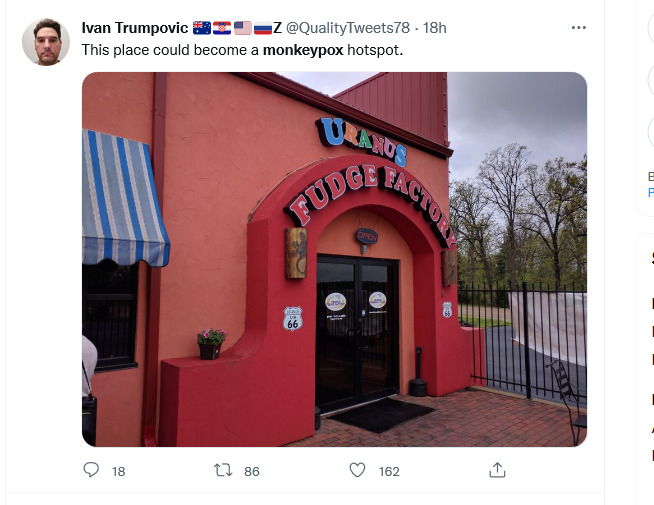
Task: Click the retweet count 86
Action: coord(252,471)
